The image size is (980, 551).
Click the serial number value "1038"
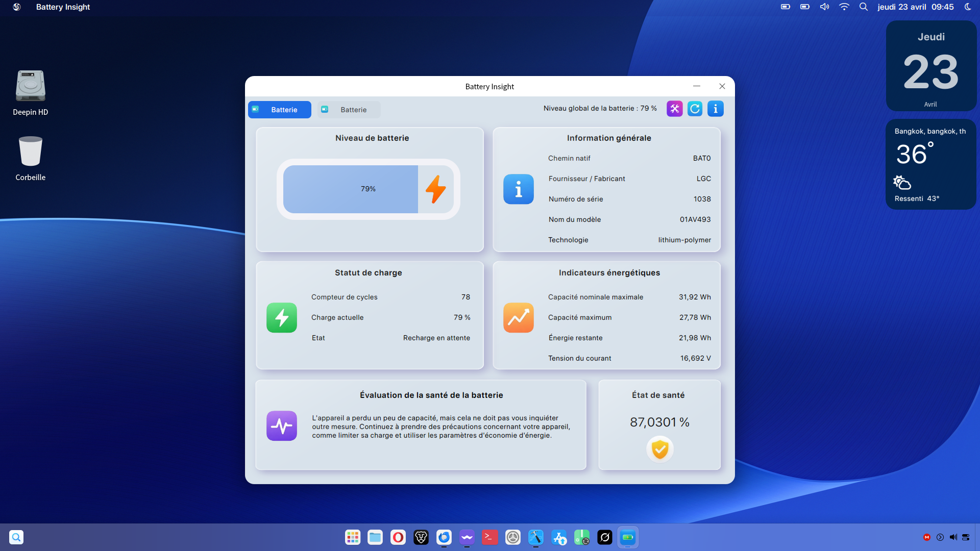[702, 199]
